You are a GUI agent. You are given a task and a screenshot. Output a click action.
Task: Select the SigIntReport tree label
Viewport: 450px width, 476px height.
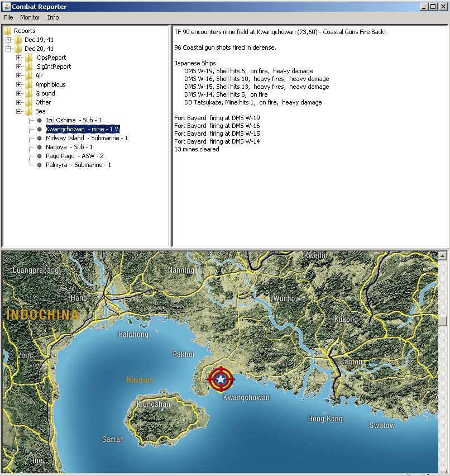click(54, 66)
